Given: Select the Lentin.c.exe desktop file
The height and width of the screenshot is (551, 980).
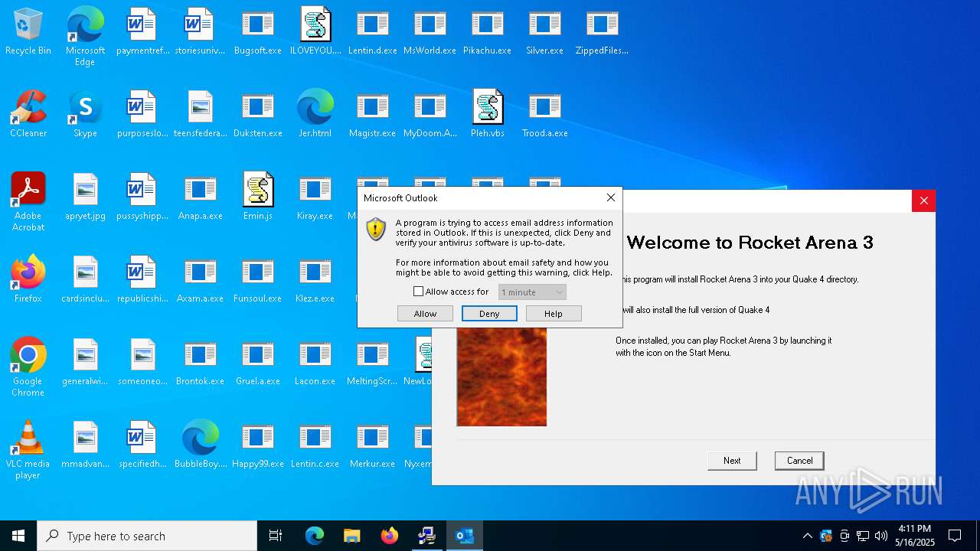Looking at the screenshot, I should (315, 445).
